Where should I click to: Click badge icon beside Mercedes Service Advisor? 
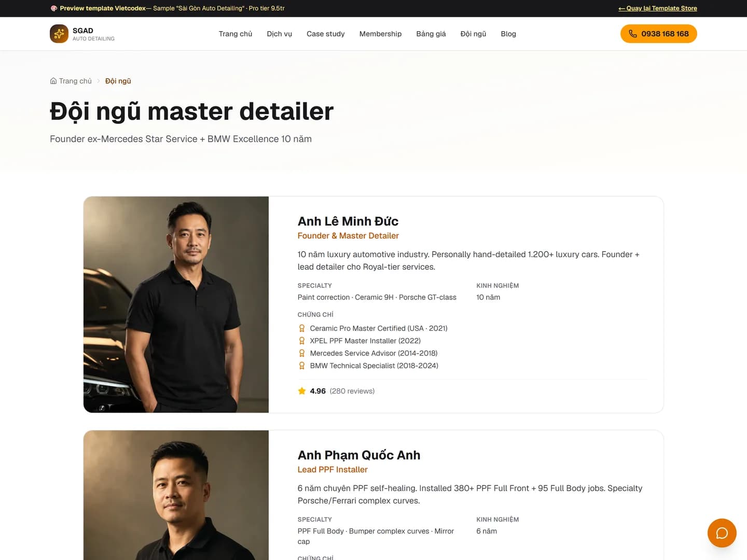(x=302, y=353)
